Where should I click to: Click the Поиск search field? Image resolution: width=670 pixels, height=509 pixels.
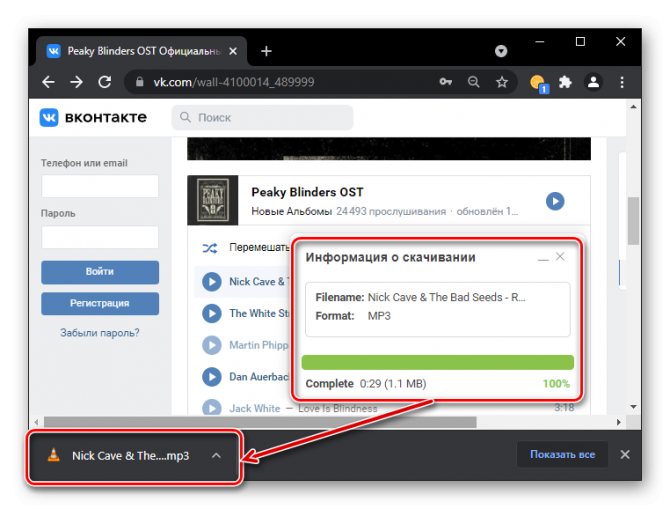[262, 118]
